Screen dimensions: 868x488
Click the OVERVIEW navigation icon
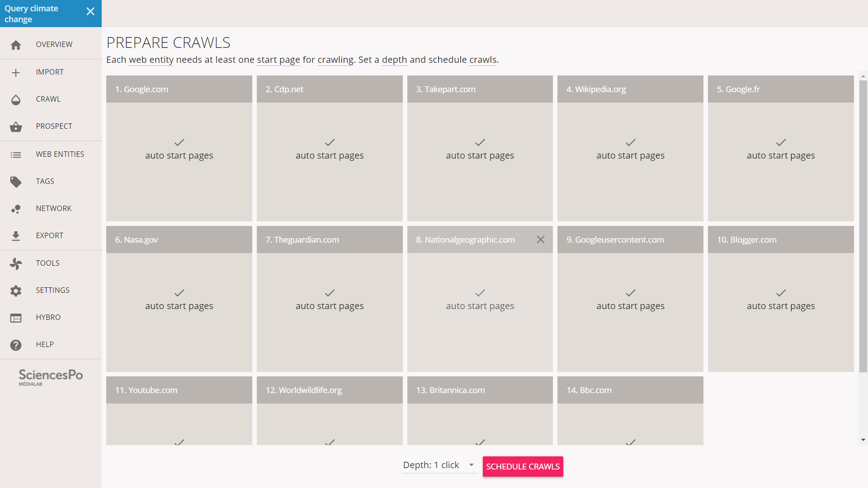point(16,45)
